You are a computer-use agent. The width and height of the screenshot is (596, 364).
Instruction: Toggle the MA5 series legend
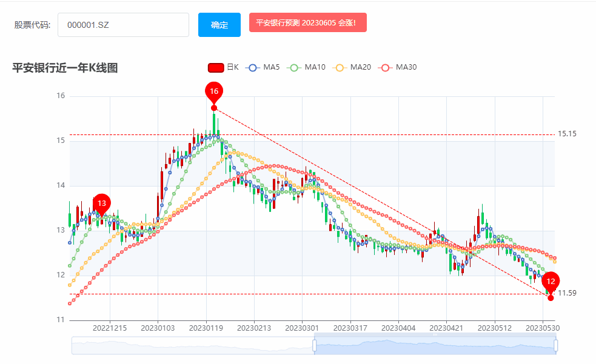tap(263, 68)
